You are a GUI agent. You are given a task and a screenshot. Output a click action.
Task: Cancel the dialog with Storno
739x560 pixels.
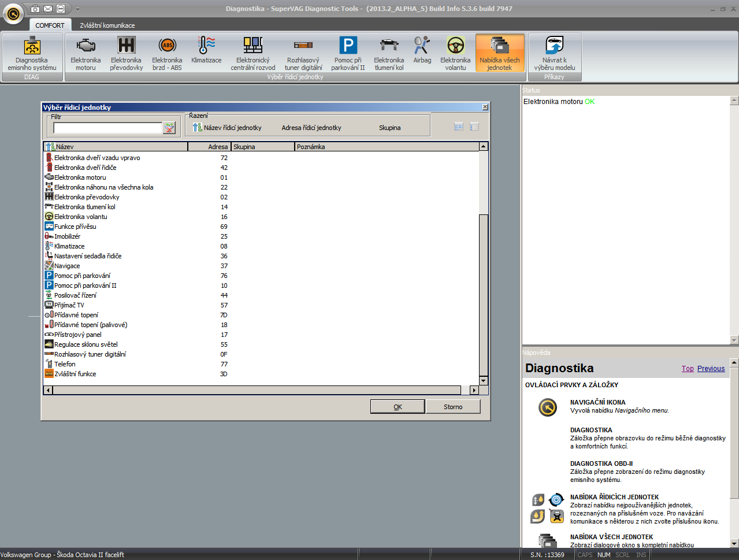point(453,407)
